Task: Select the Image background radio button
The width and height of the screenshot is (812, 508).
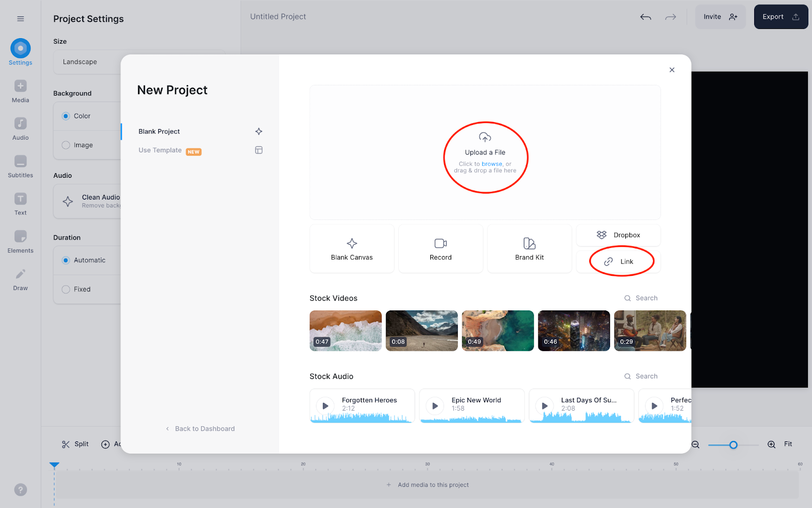Action: point(66,145)
